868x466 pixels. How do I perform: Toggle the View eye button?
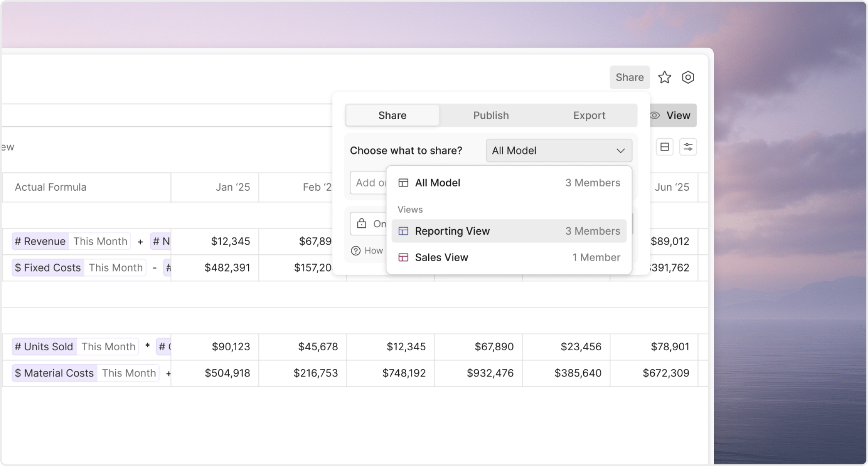[673, 115]
